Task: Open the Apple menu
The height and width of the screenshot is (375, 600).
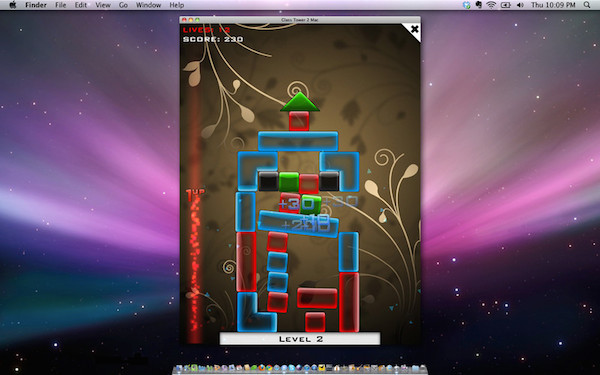Action: pos(13,5)
